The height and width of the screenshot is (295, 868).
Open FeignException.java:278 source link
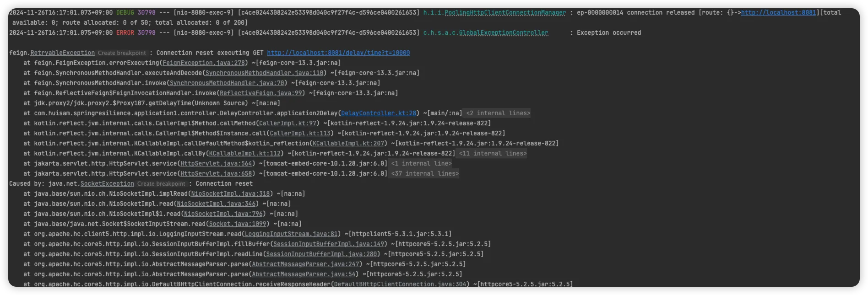204,63
